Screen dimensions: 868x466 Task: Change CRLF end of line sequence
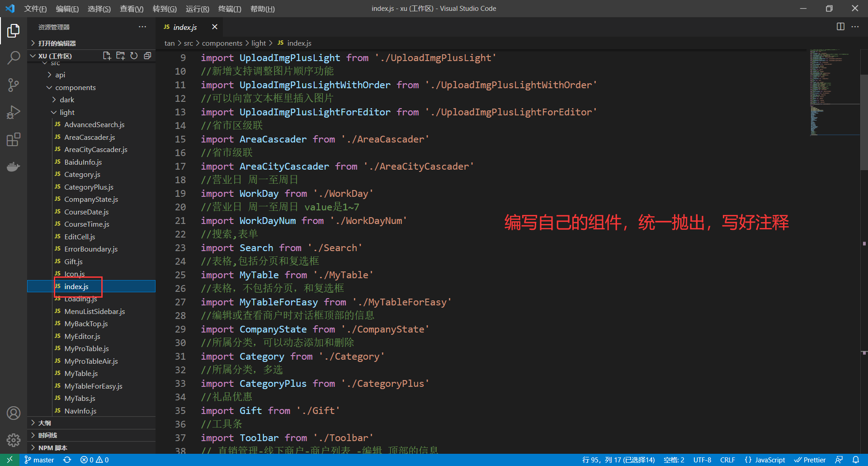point(727,460)
